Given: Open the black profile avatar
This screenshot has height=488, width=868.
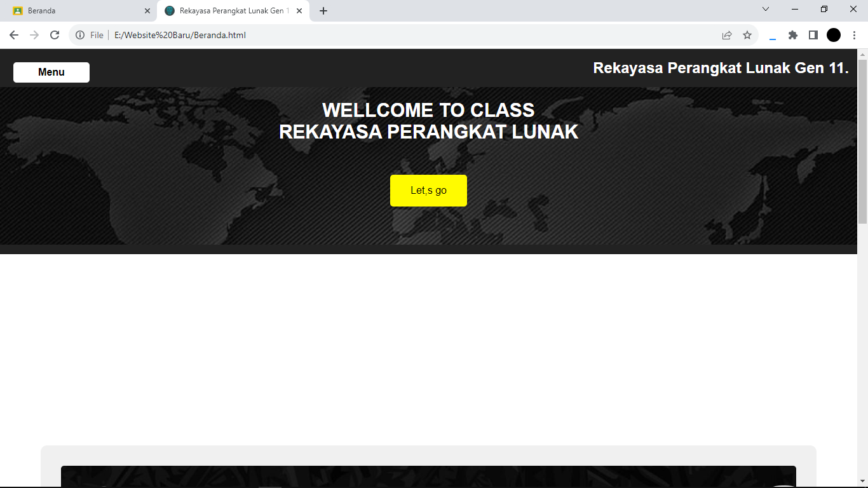Looking at the screenshot, I should pyautogui.click(x=834, y=35).
